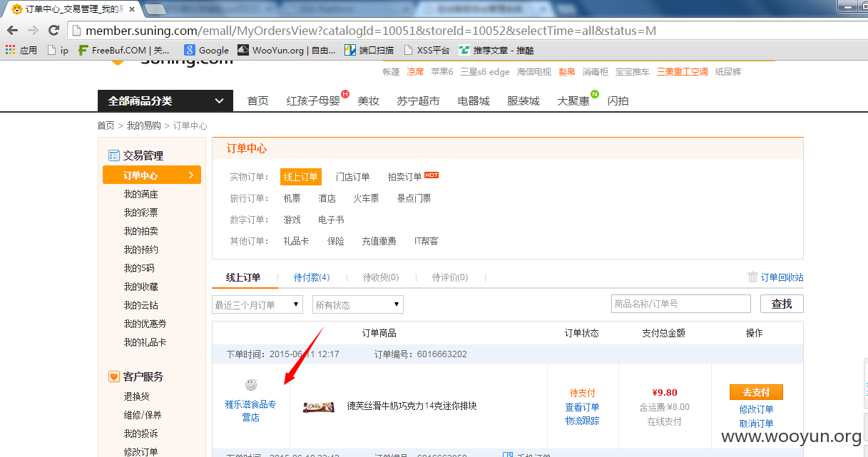Open 服装城 in the navigation

[x=524, y=101]
